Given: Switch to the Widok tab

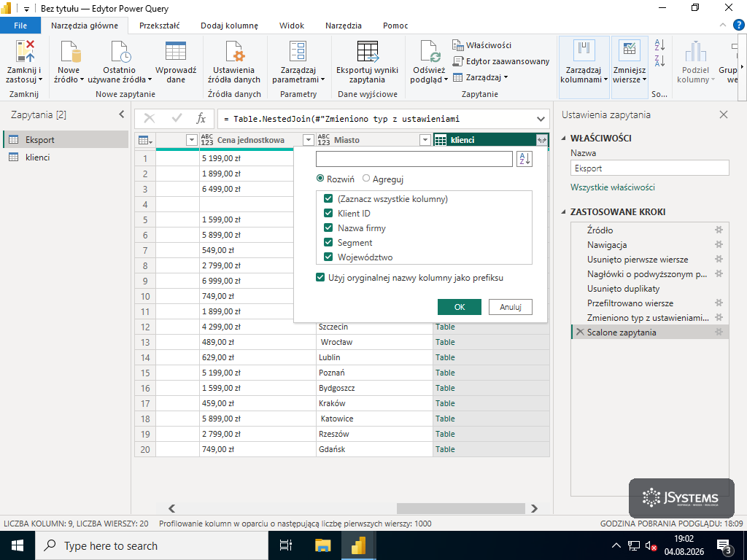Looking at the screenshot, I should click(292, 26).
